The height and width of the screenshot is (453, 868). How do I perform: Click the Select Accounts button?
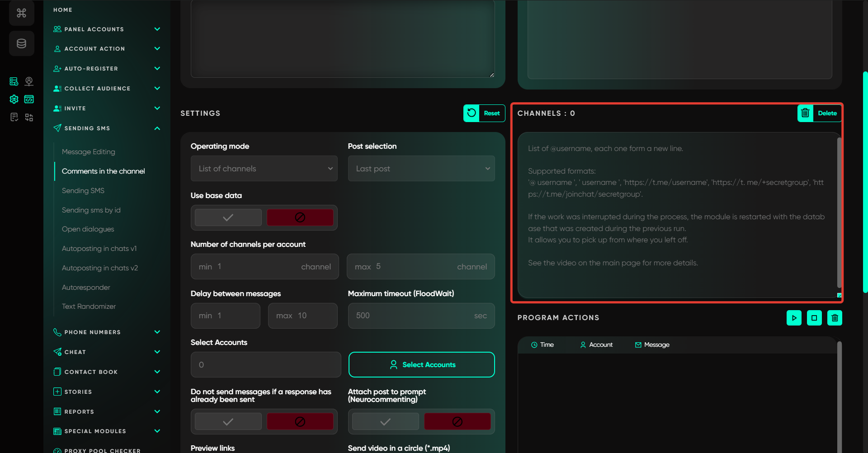[421, 364]
